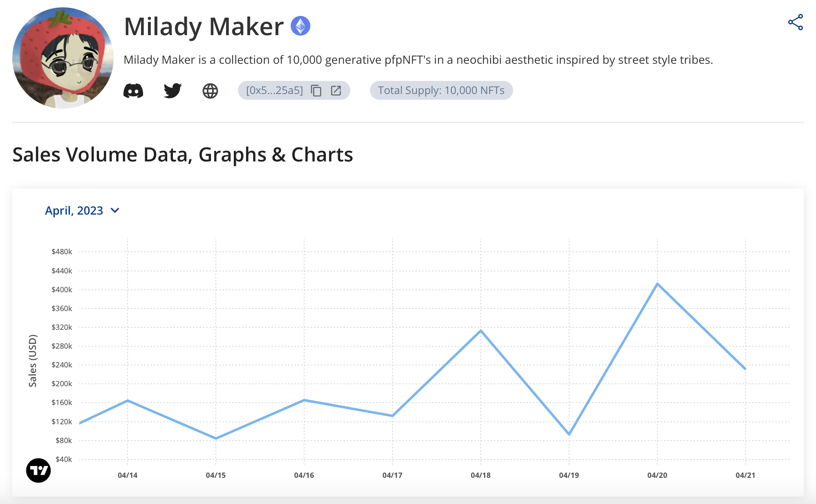Click the Milady Maker collection title
816x504 pixels.
(x=204, y=27)
